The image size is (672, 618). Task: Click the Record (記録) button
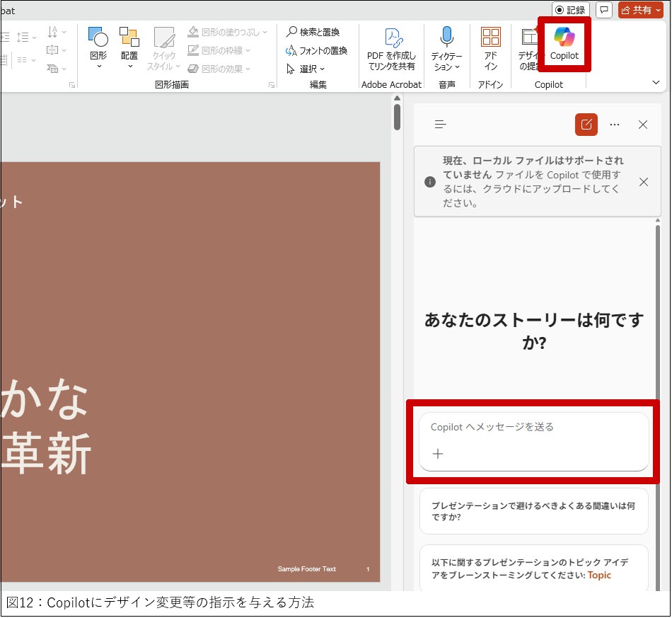(570, 10)
